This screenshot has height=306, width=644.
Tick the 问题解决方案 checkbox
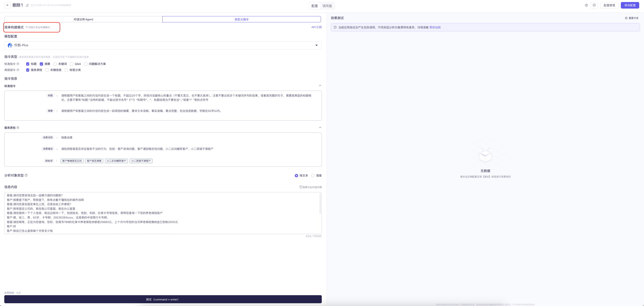coord(86,64)
